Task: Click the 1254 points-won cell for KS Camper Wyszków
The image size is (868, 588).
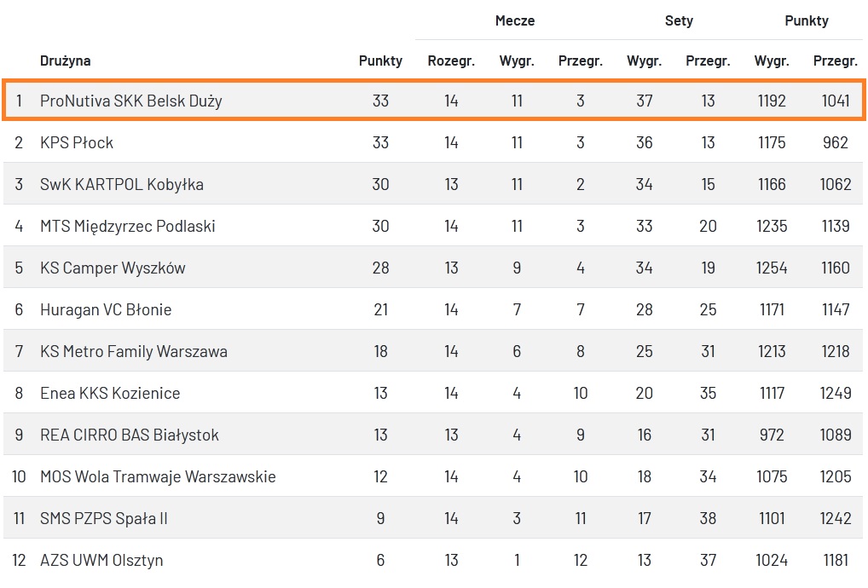Action: pos(772,268)
